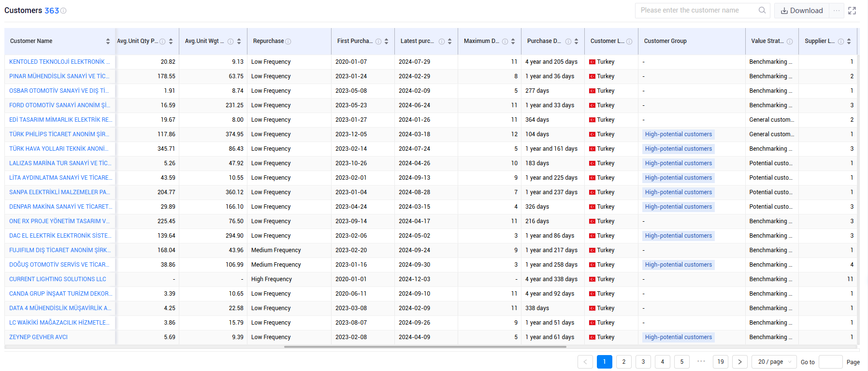
Task: Open customer LC WAİKİKİ MAĞAZACILIK
Action: pyautogui.click(x=59, y=323)
